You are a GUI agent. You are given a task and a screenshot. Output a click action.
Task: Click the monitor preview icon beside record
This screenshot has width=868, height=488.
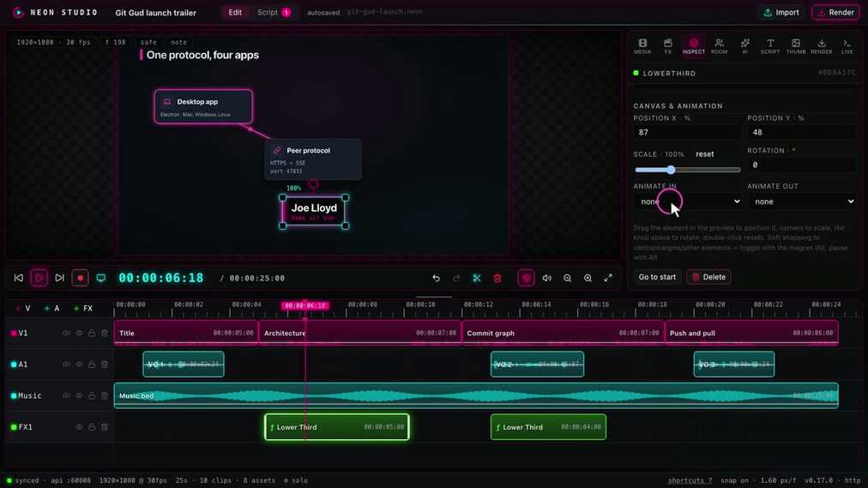(x=100, y=278)
